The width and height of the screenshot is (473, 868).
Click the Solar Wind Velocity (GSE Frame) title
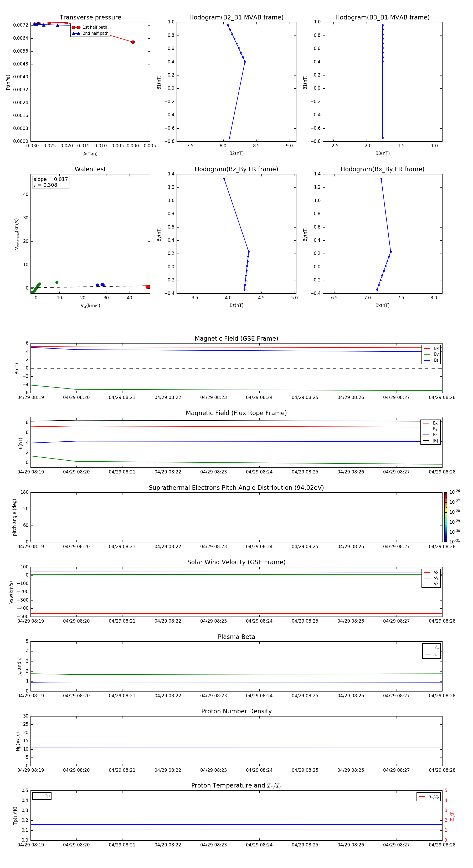click(x=236, y=562)
